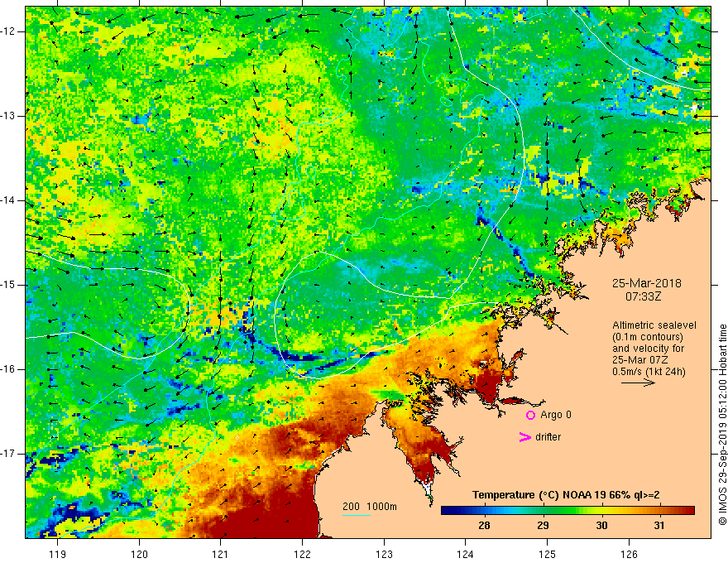Screen dimensions: 728x563
Task: Click the '0.5m/s (1kt 24h)' text
Action: (649, 372)
